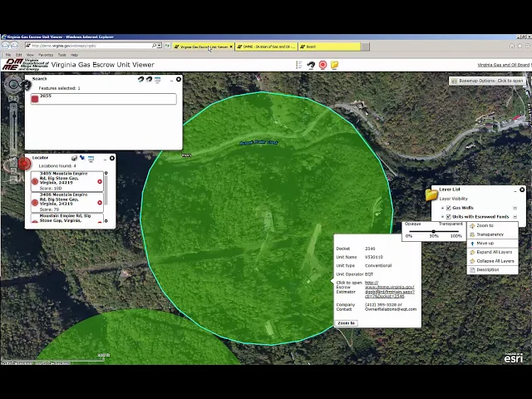The width and height of the screenshot is (532, 399).
Task: Toggle the Gas Wells layer checkbox
Action: click(448, 208)
